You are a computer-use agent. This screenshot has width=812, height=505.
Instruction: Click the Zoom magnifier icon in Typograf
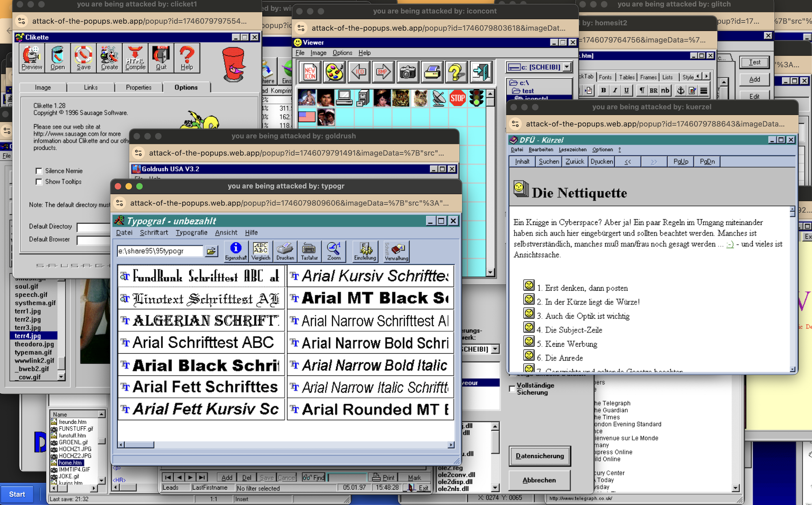click(334, 251)
